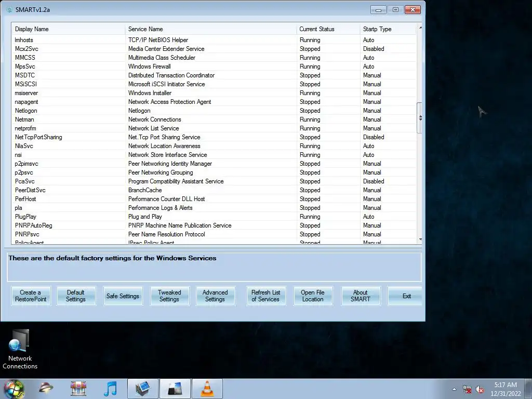Select Performance Counter DLL Host

(167, 199)
